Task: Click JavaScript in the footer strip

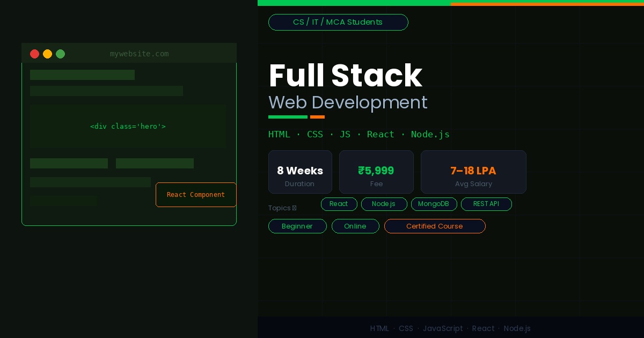Action: [443, 328]
